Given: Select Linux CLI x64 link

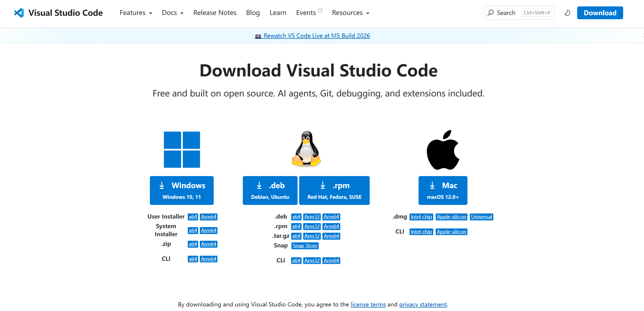Looking at the screenshot, I should (x=296, y=261).
